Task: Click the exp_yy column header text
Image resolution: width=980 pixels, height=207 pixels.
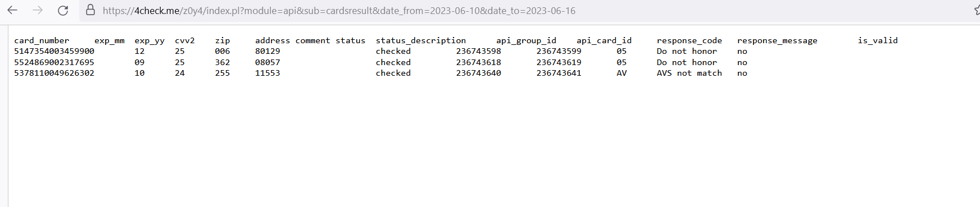Action: point(149,40)
